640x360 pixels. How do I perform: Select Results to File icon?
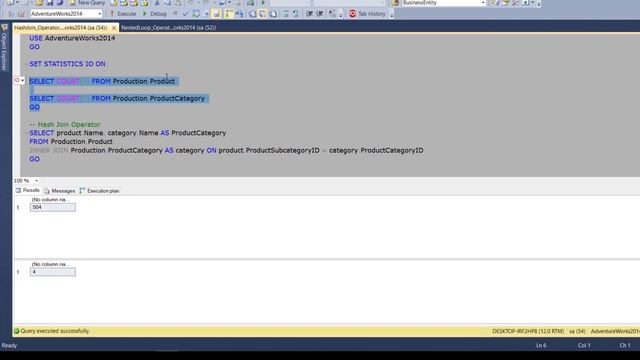273,13
